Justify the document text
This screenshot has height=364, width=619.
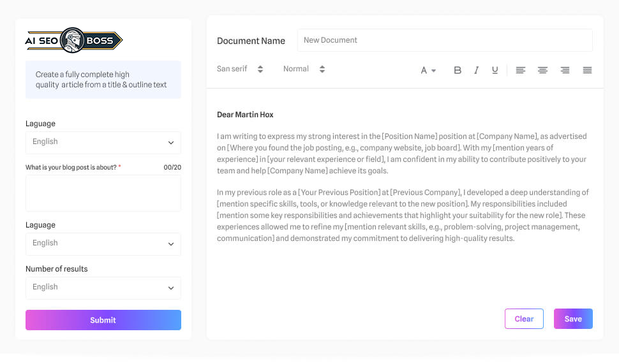(x=587, y=70)
